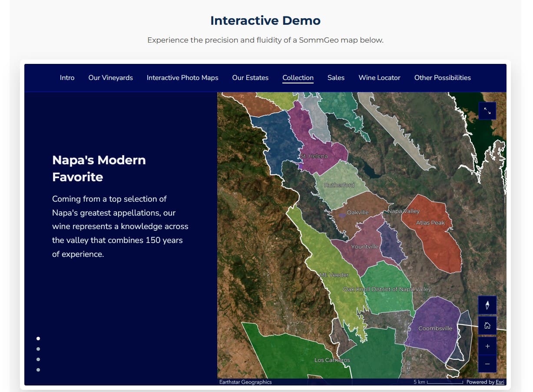The height and width of the screenshot is (392, 533).
Task: Switch to Our Estates tab
Action: [250, 78]
